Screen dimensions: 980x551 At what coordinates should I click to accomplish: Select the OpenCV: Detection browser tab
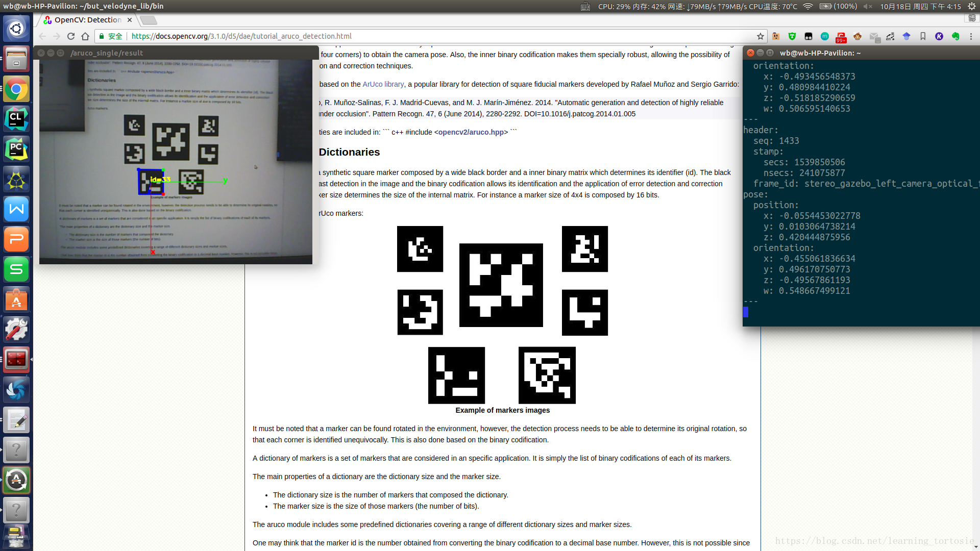click(87, 20)
